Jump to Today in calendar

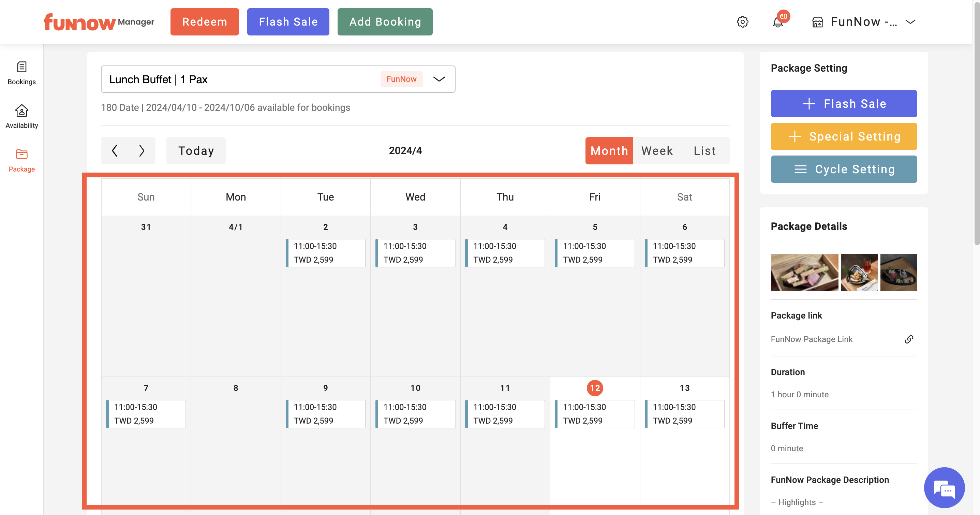(x=196, y=151)
